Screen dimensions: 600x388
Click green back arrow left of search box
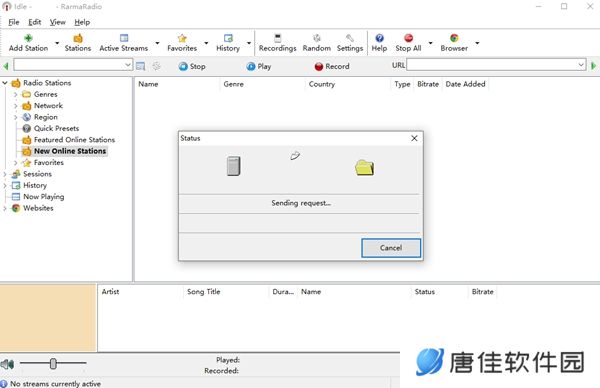tap(6, 66)
